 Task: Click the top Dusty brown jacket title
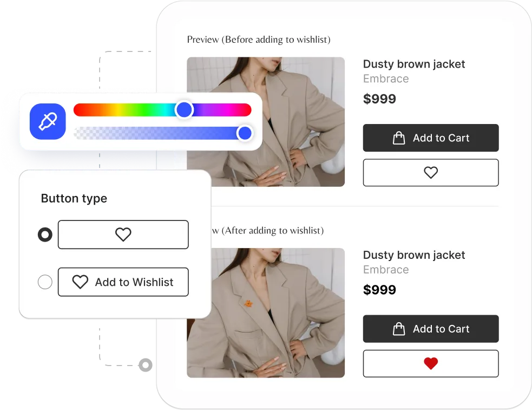414,64
